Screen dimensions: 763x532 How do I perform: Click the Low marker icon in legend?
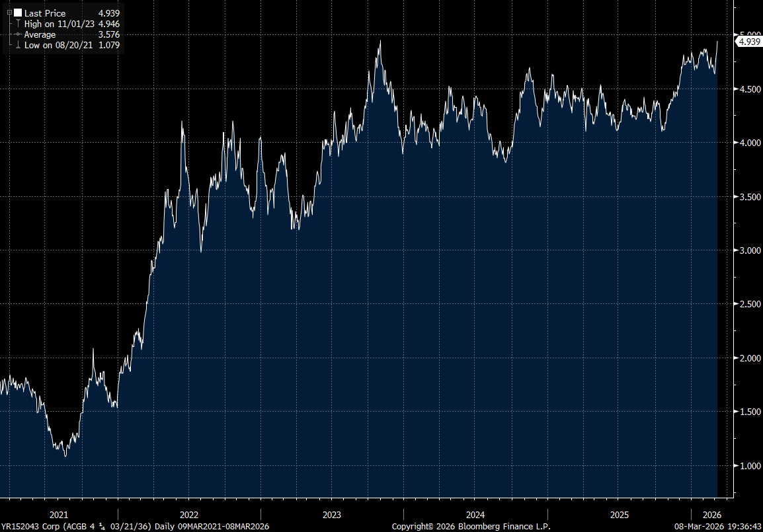18,45
